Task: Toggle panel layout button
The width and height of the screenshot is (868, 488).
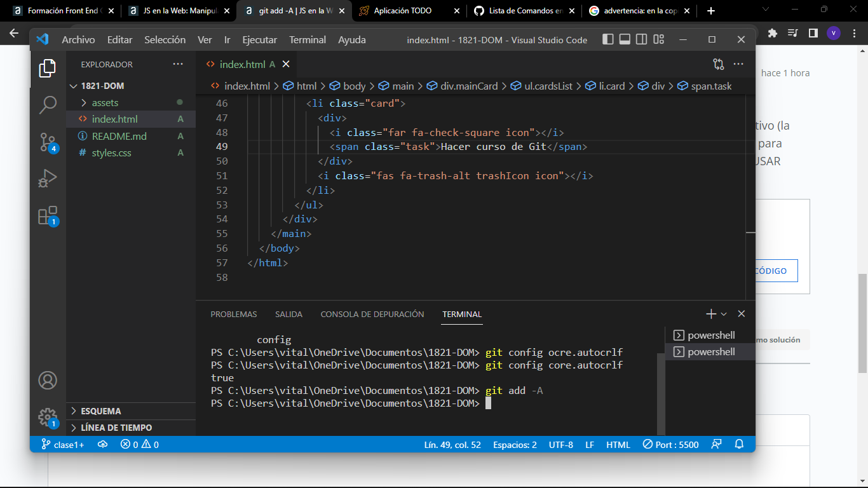Action: tap(625, 39)
